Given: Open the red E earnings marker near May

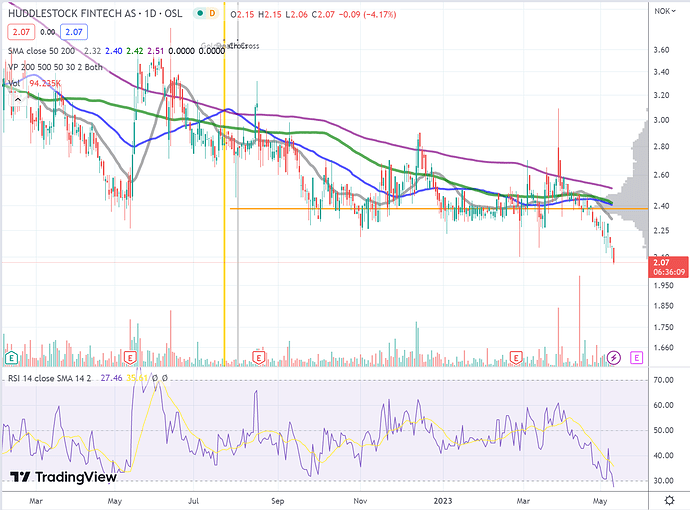Looking at the screenshot, I should pyautogui.click(x=130, y=357).
